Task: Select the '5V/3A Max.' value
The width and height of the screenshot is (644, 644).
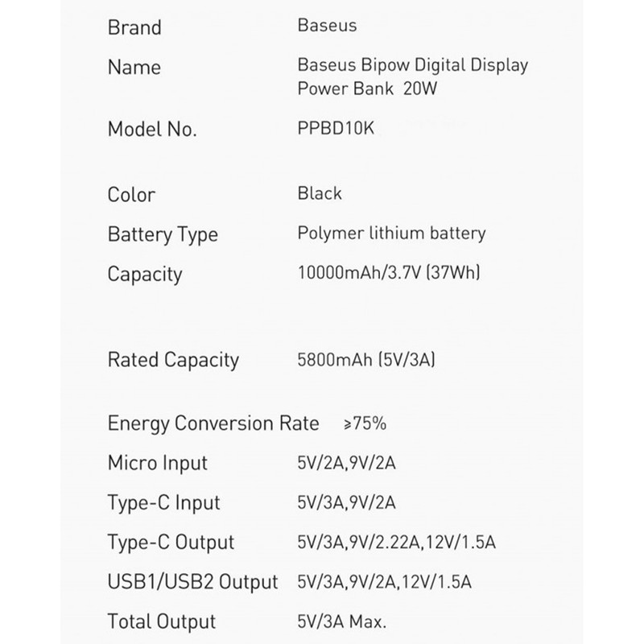Action: pos(342,621)
